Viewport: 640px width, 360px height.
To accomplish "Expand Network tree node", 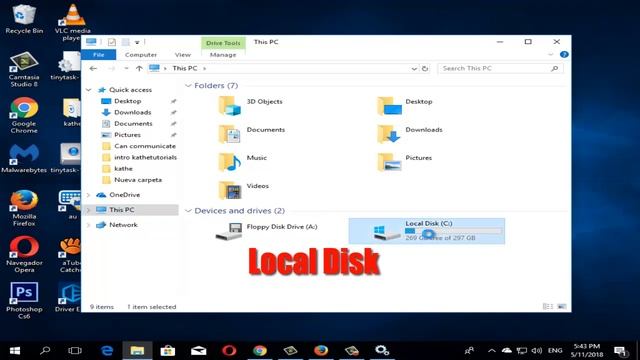I will pyautogui.click(x=89, y=225).
